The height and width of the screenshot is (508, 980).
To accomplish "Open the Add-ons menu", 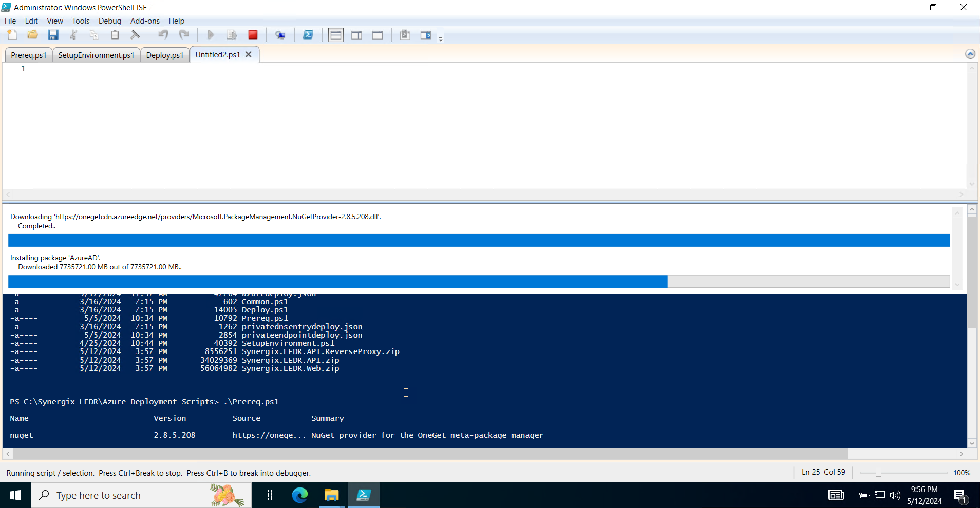I will (145, 21).
